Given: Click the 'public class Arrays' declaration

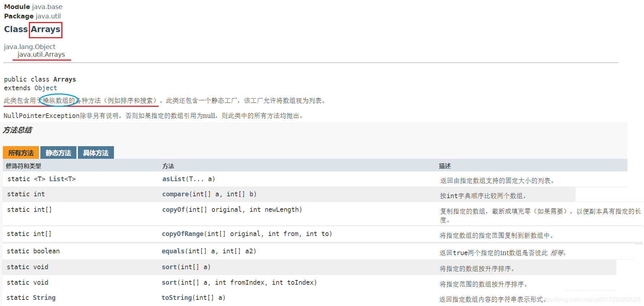Looking at the screenshot, I should click(x=40, y=79).
